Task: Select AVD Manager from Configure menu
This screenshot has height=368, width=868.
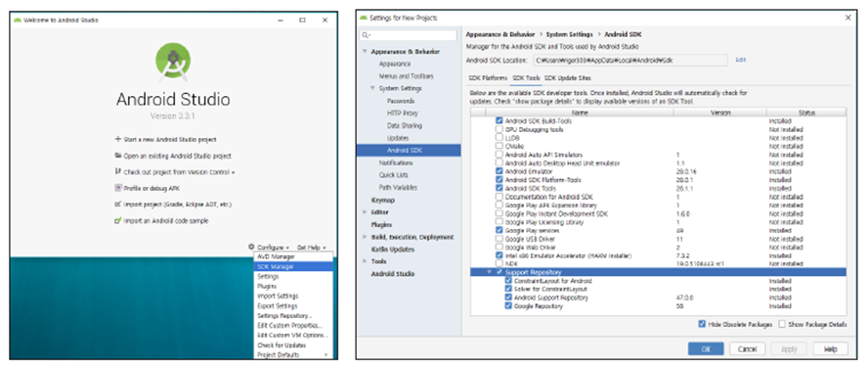Action: pyautogui.click(x=293, y=256)
